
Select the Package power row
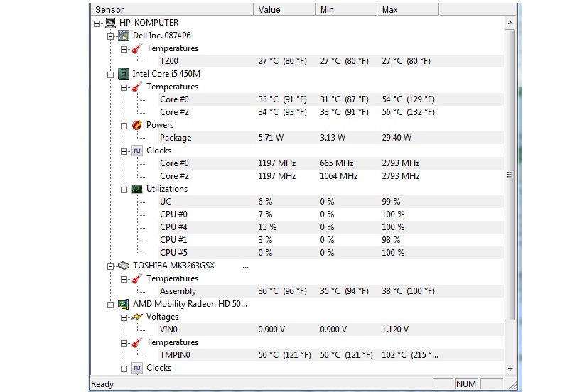click(176, 138)
